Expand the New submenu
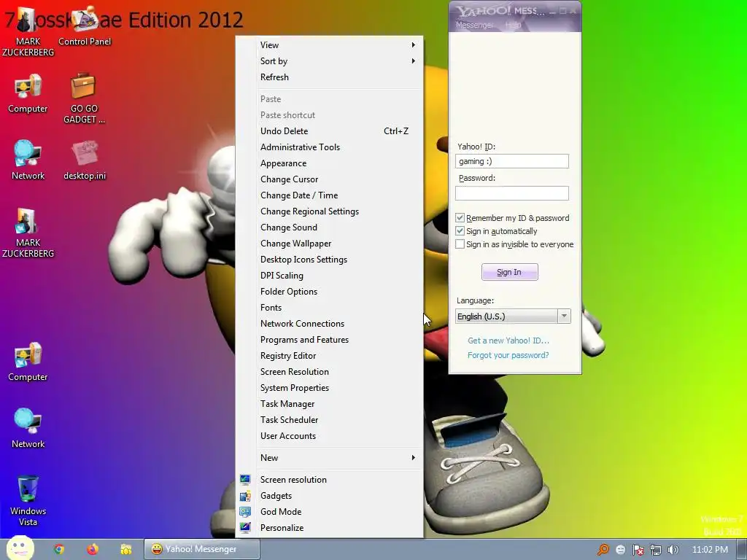 pos(329,458)
